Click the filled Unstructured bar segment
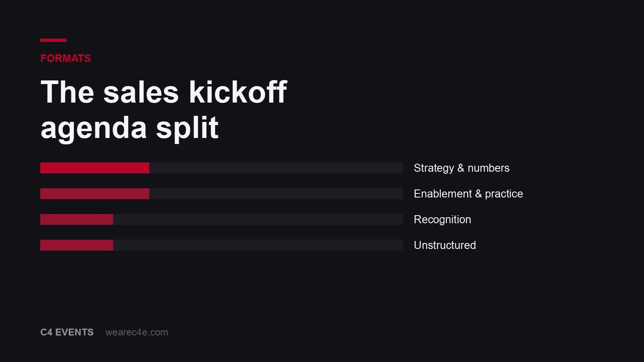This screenshot has width=644, height=362. (x=76, y=245)
